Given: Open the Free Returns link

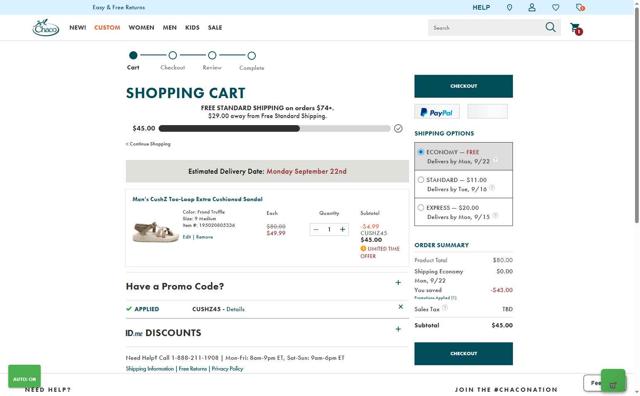Looking at the screenshot, I should (193, 369).
